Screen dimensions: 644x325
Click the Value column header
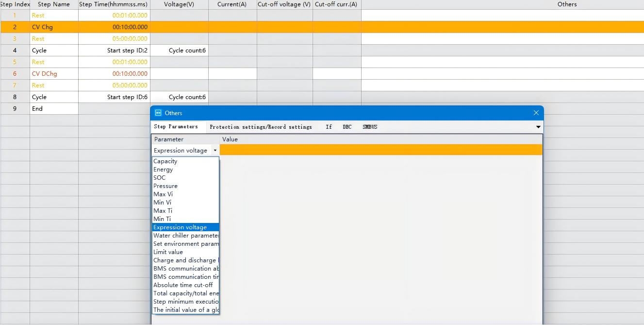(x=381, y=139)
